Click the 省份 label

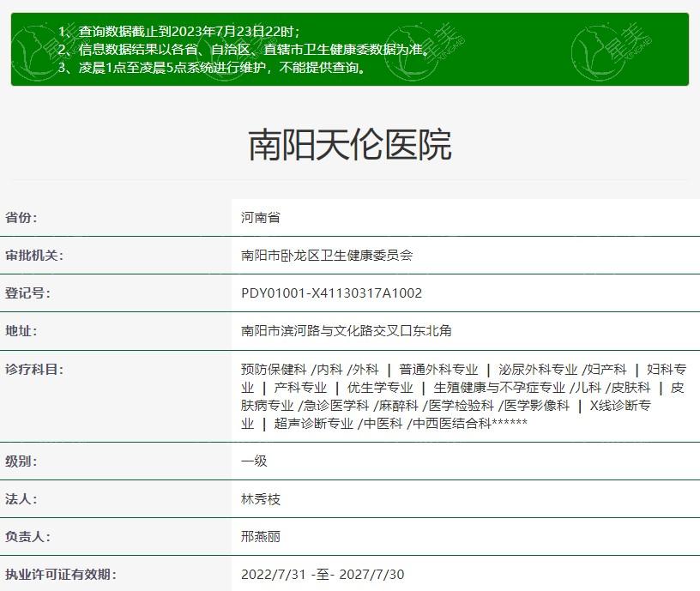pos(21,218)
